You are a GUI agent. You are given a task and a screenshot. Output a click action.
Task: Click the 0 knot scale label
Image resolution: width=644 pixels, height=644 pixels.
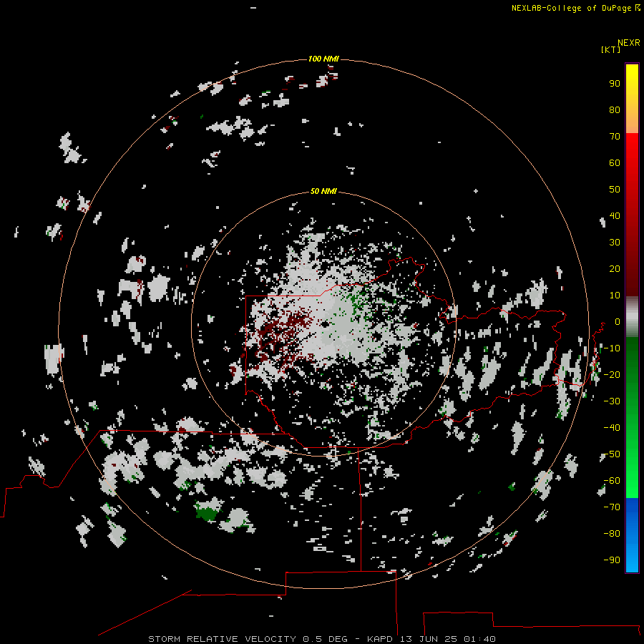618,321
